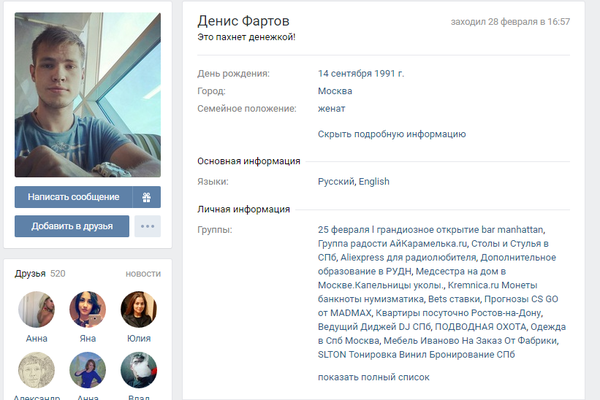This screenshot has height=400, width=600.
Task: Expand groups with показать полный список
Action: coord(373,377)
